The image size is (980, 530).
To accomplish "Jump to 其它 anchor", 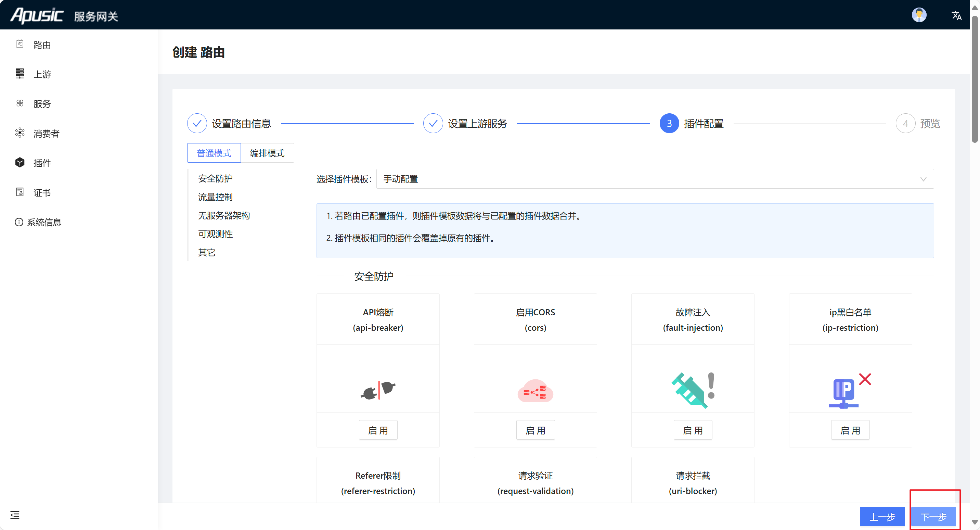I will [x=207, y=252].
